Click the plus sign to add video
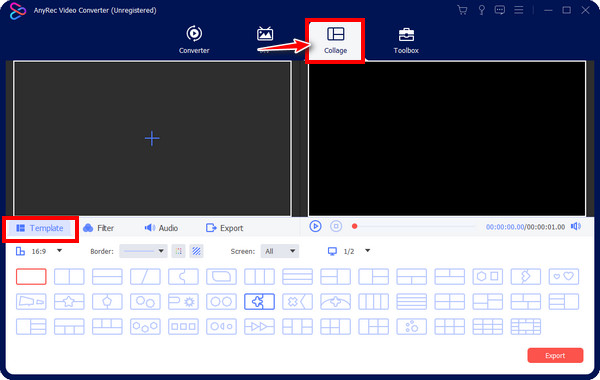This screenshot has height=380, width=600. point(152,138)
